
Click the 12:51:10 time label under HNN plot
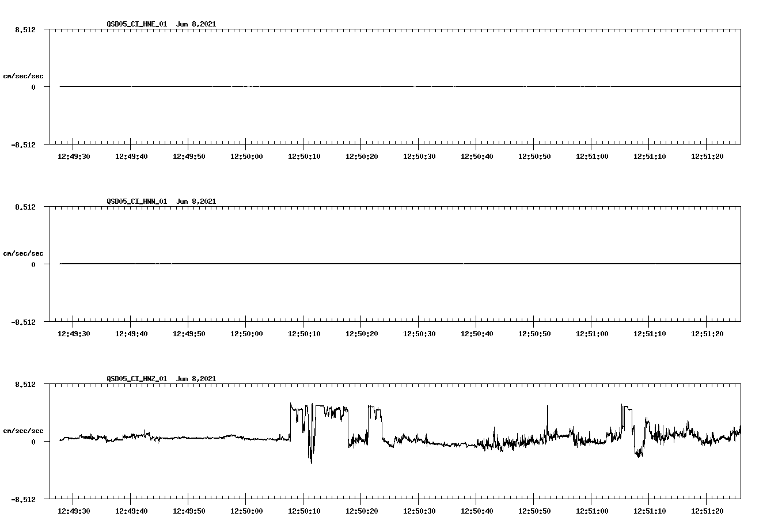(x=650, y=333)
